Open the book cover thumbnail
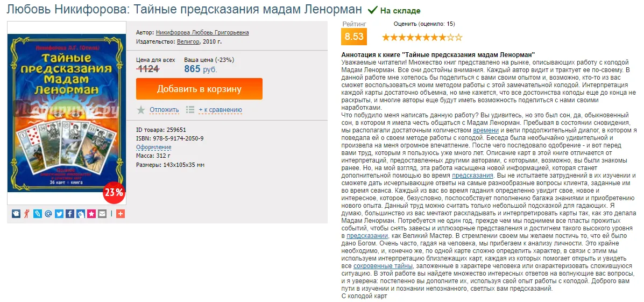Screen dimensions: 644x302 tap(66, 113)
